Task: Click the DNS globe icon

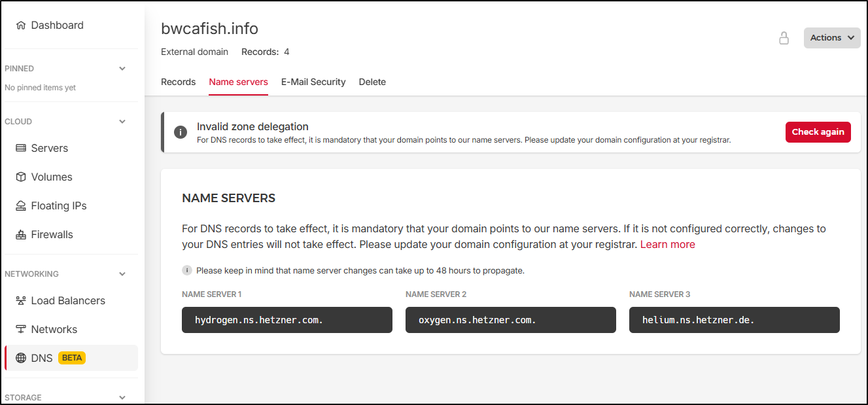Action: coord(21,358)
